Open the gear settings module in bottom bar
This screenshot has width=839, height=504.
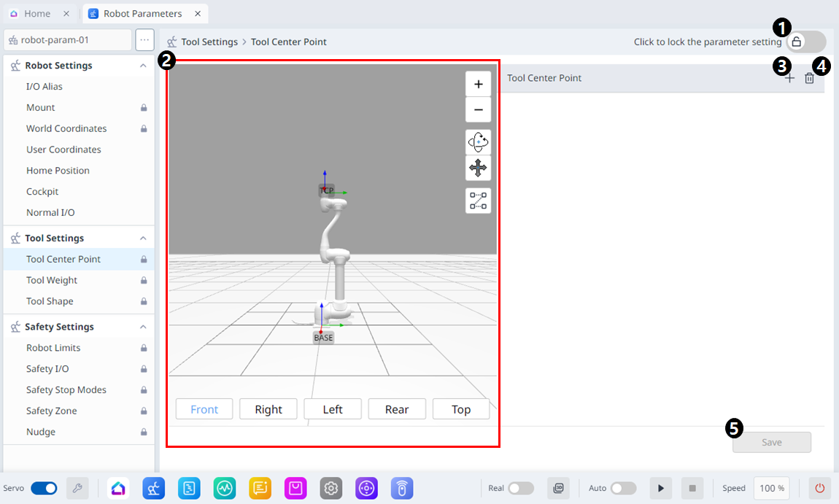tap(331, 488)
